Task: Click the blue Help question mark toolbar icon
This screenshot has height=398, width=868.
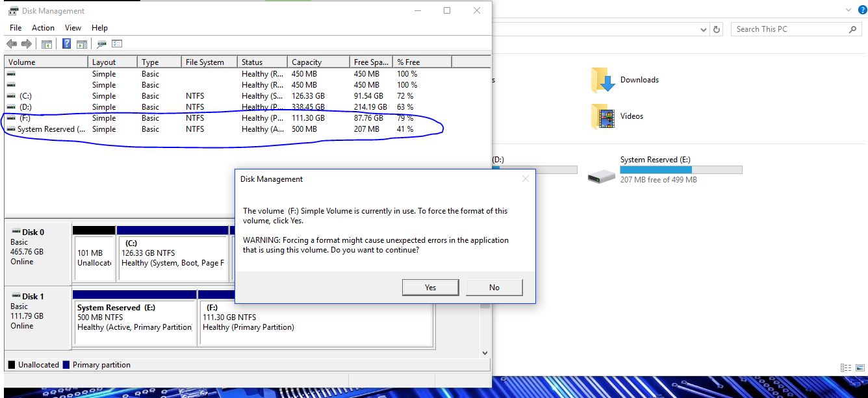Action: [66, 44]
